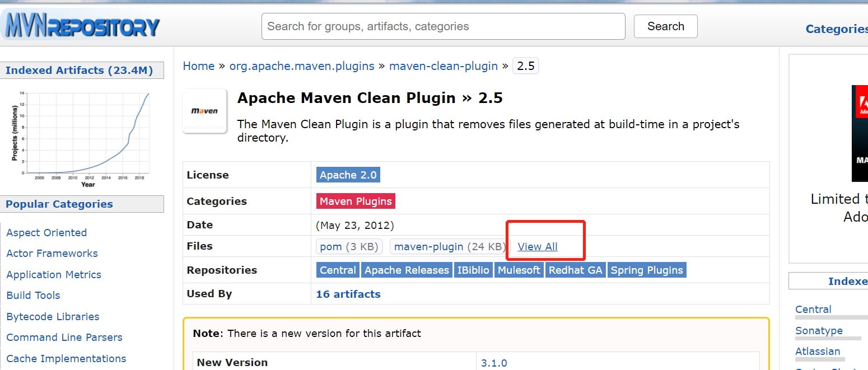Select the Central repository tag
Screen dimensions: 868x370
tap(338, 270)
